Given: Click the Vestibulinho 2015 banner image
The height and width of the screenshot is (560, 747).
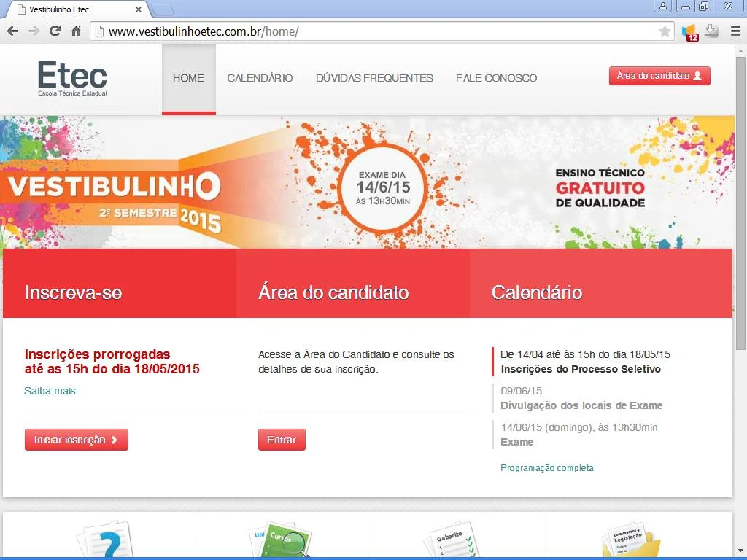Looking at the screenshot, I should [x=367, y=182].
